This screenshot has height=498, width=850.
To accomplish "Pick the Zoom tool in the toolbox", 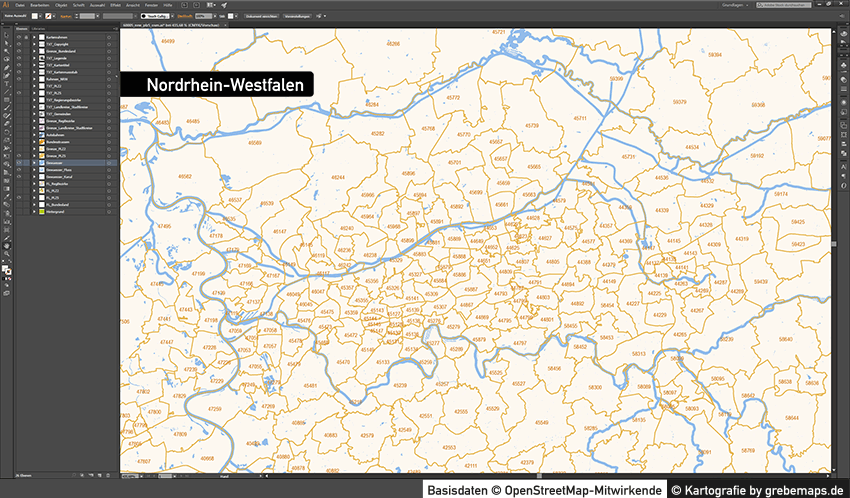I will (x=6, y=255).
